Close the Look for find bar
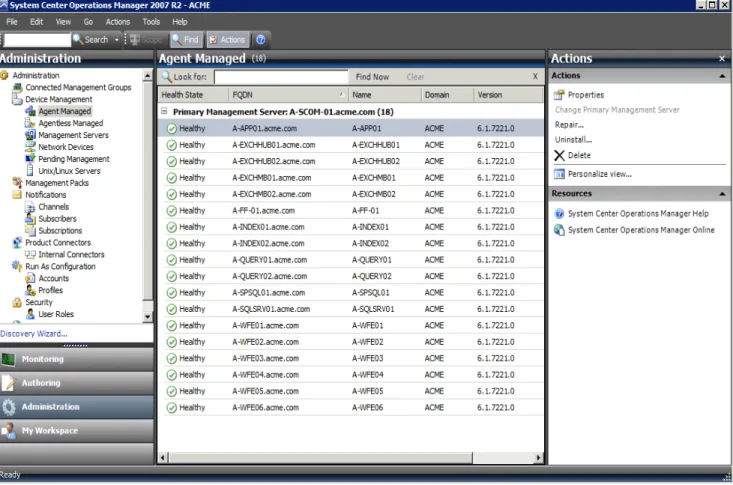 (x=535, y=76)
